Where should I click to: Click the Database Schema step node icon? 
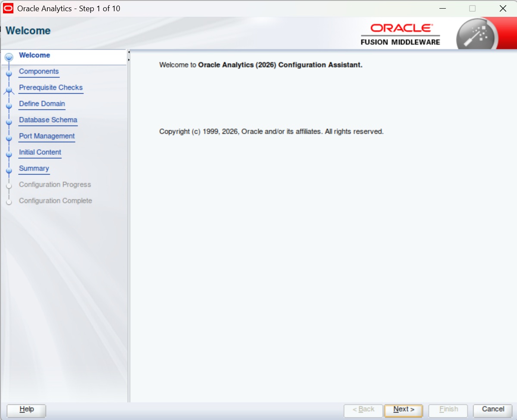tap(9, 122)
